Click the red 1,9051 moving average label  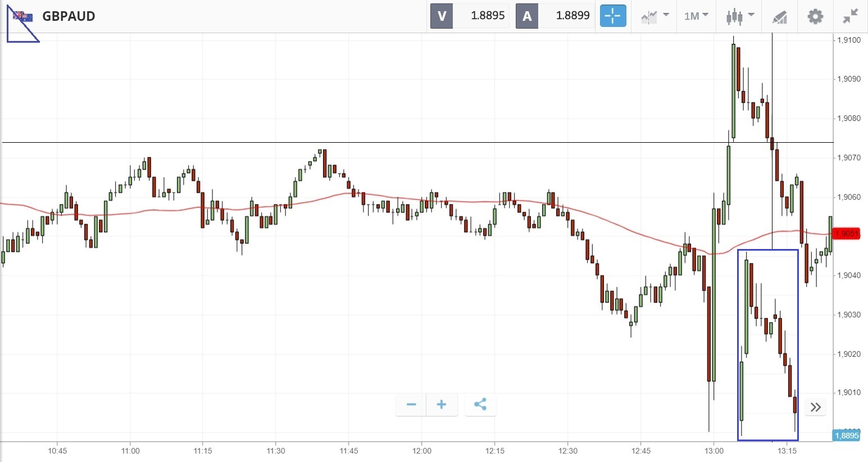point(847,234)
